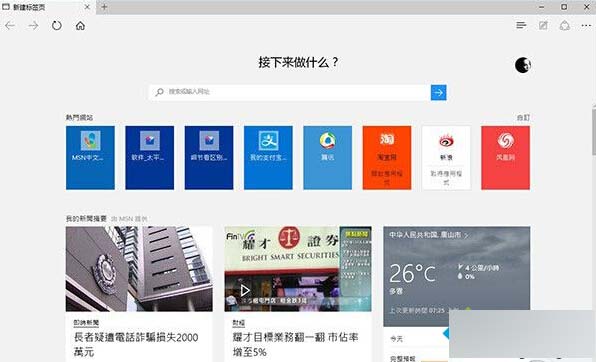Screen dimensions: 596x362
Task: Click the 热门网站 section heading
Action: point(79,117)
